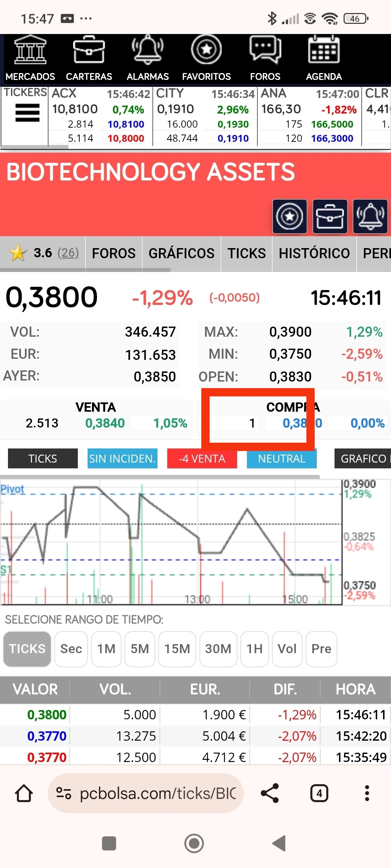Viewport: 391px width, 868px height.
Task: Tap the pcbolsa.com address bar
Action: (146, 793)
